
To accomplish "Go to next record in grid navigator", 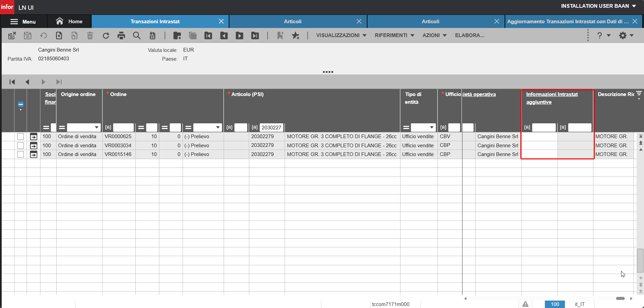I will [x=43, y=82].
